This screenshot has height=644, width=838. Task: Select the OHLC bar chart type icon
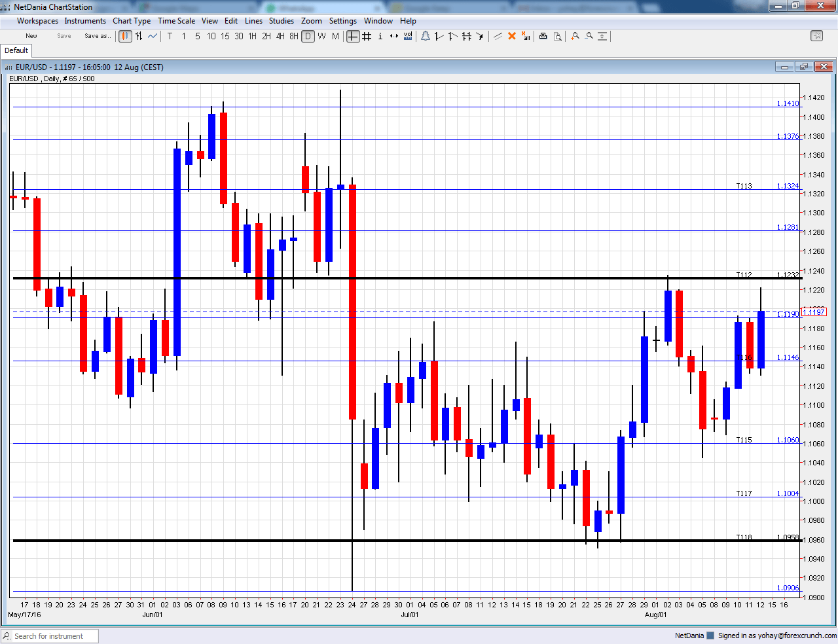tap(139, 36)
